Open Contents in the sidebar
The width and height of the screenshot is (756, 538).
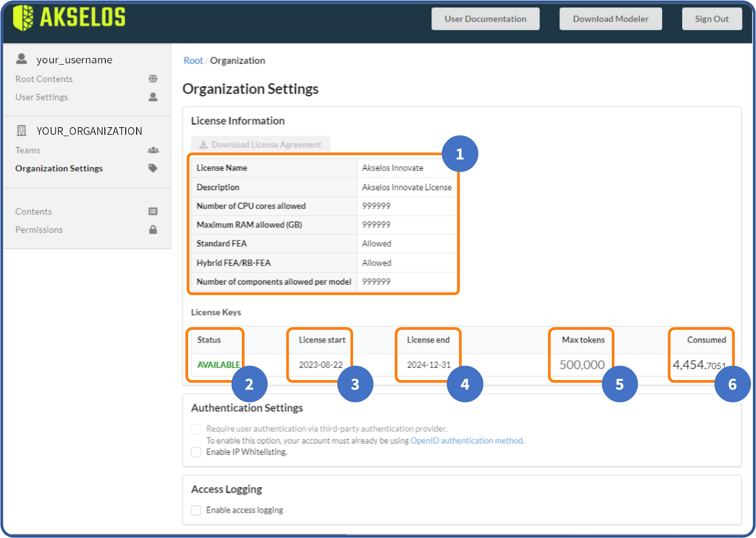click(34, 211)
